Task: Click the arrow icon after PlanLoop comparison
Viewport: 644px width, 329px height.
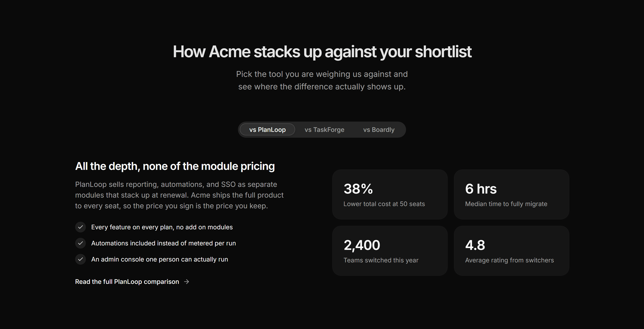Action: (x=186, y=282)
